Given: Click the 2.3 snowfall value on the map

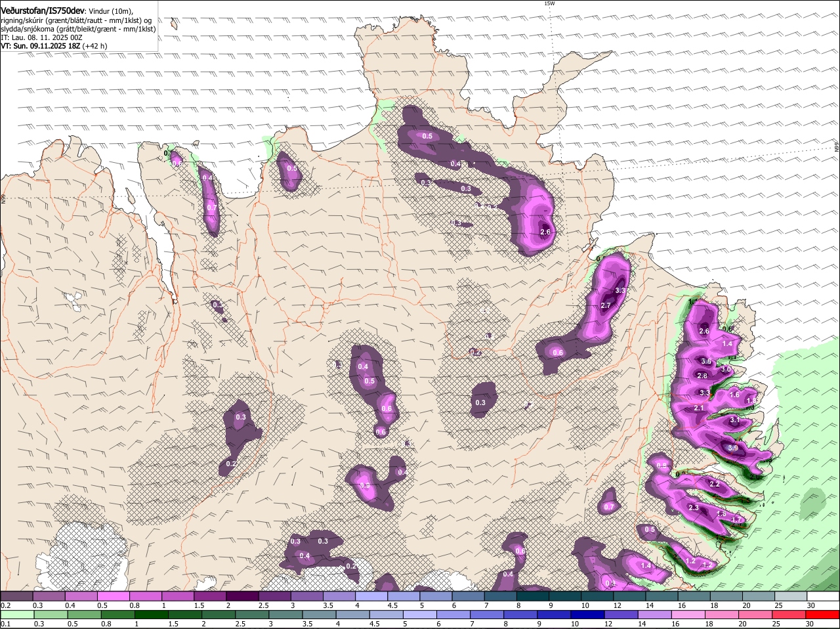Looking at the screenshot, I should point(694,508).
